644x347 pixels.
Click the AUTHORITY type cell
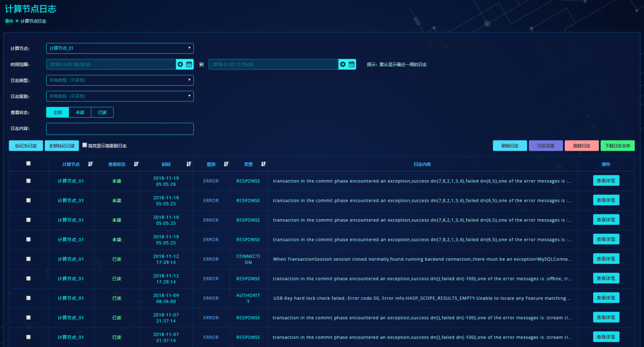[248, 298]
